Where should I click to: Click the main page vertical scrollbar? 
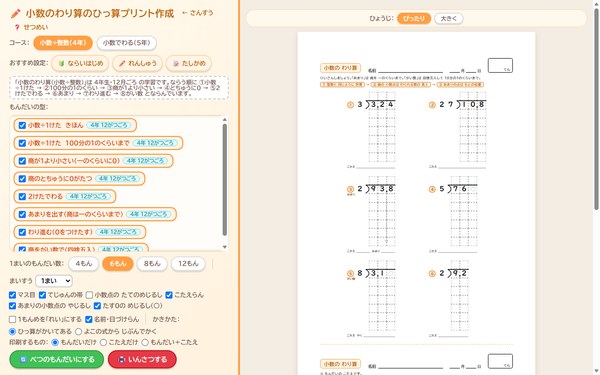tap(597, 109)
